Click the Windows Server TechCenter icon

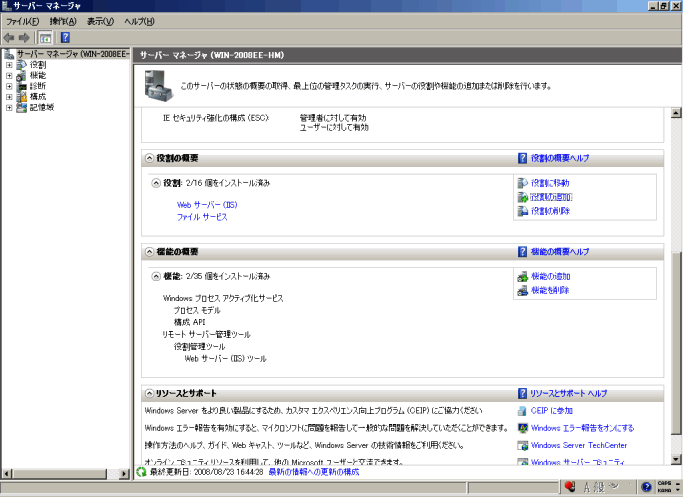[522, 446]
